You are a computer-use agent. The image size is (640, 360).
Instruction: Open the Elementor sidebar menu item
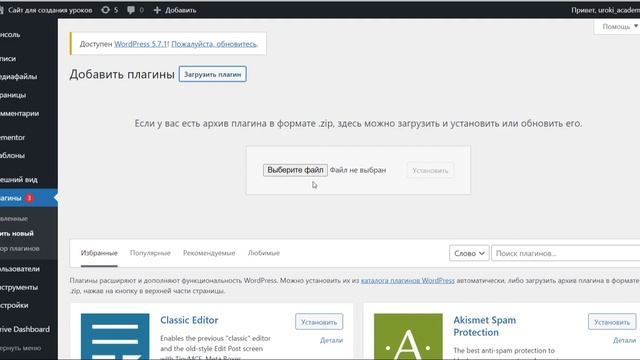(29, 138)
